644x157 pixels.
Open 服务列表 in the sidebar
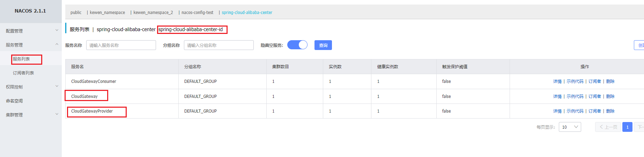coord(21,59)
